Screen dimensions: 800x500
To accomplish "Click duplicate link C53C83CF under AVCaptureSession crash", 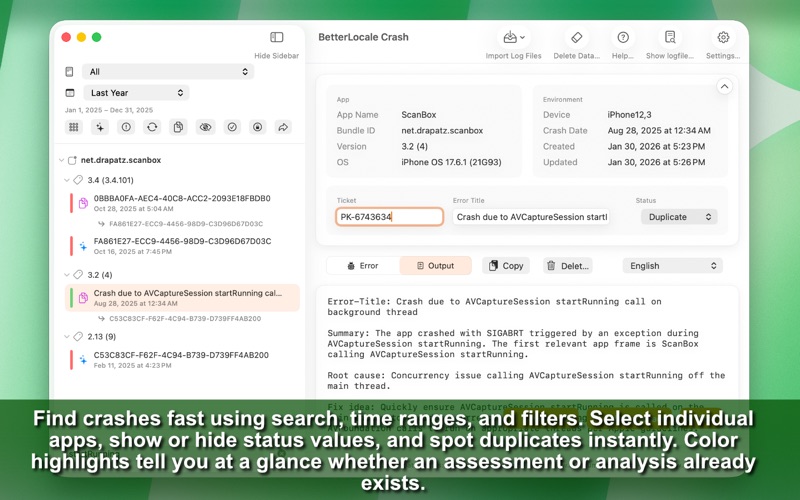I will 185,319.
